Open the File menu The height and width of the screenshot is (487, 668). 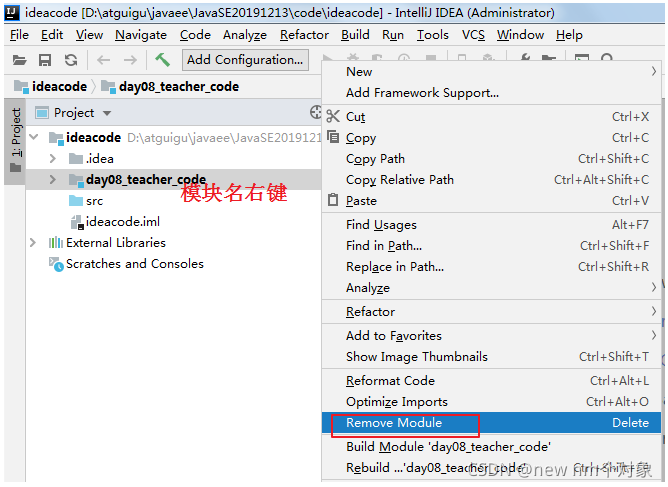(x=19, y=35)
